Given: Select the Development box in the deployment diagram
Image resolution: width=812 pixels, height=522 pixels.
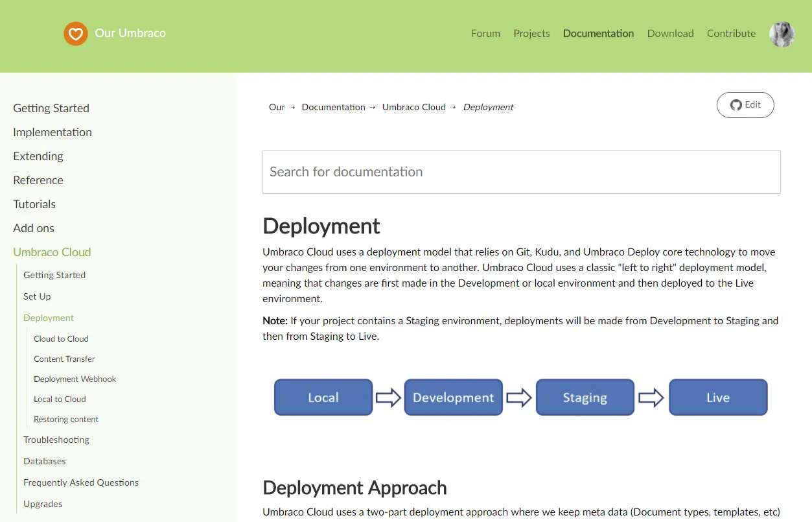Looking at the screenshot, I should tap(453, 396).
